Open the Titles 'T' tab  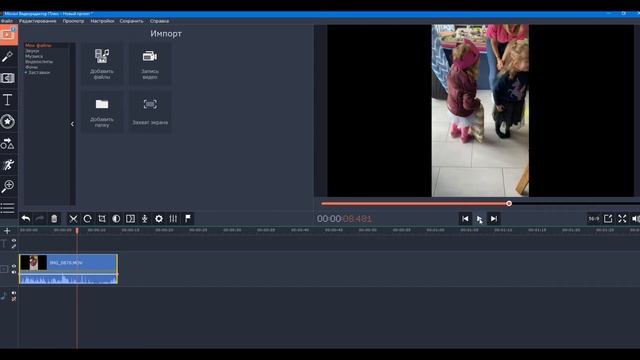coord(7,100)
